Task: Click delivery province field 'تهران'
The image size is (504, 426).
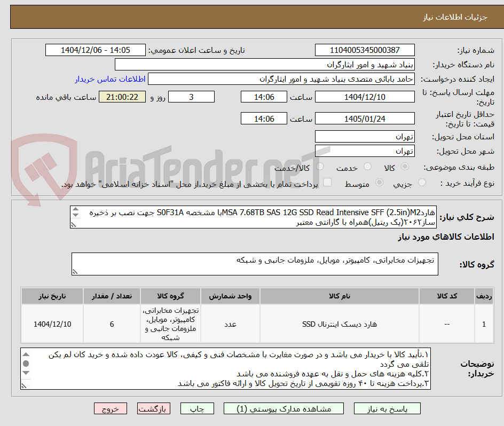Action: (365, 137)
